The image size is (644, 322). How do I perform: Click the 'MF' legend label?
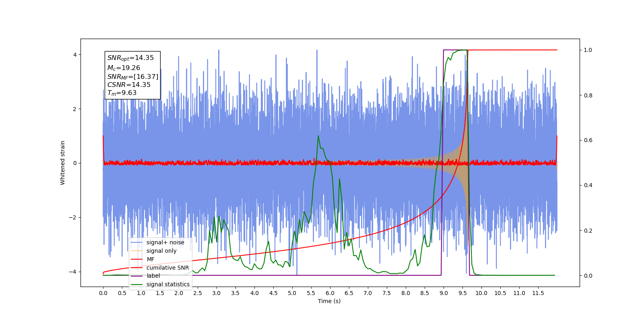pos(151,259)
